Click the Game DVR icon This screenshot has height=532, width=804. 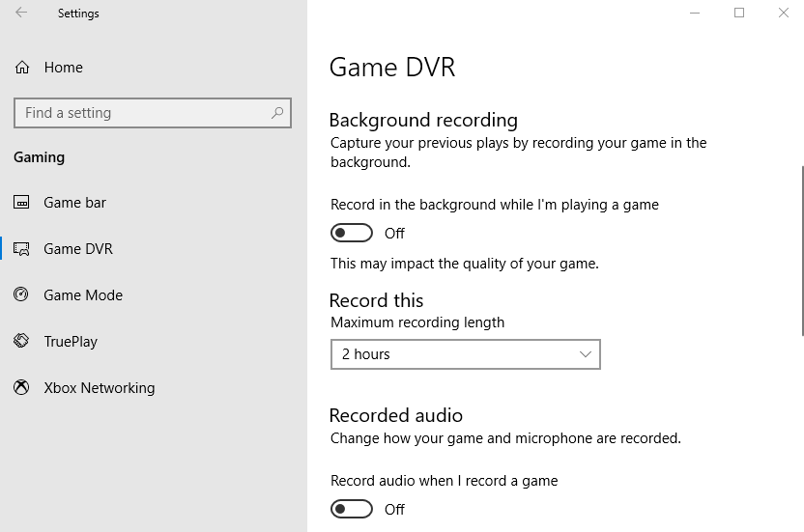click(x=21, y=248)
